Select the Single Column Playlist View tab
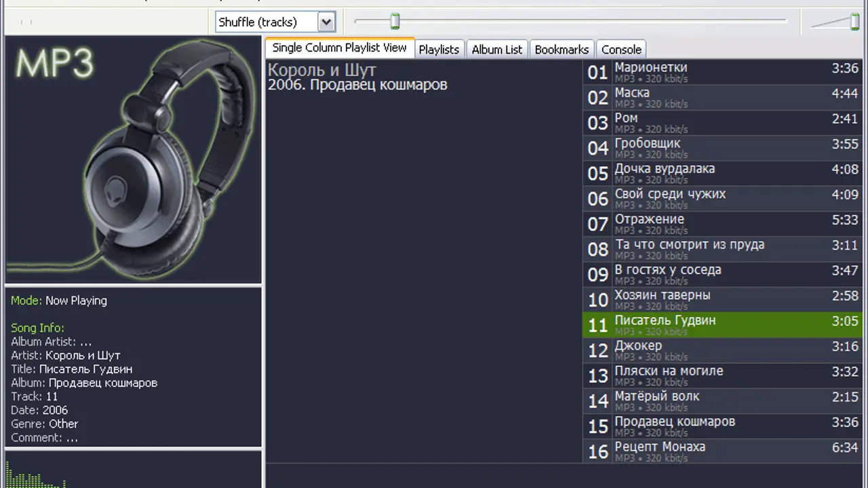 [339, 48]
